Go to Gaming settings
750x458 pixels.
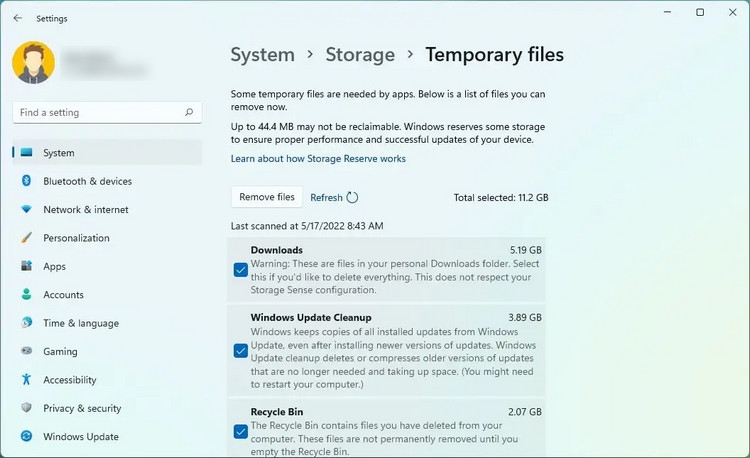click(60, 351)
